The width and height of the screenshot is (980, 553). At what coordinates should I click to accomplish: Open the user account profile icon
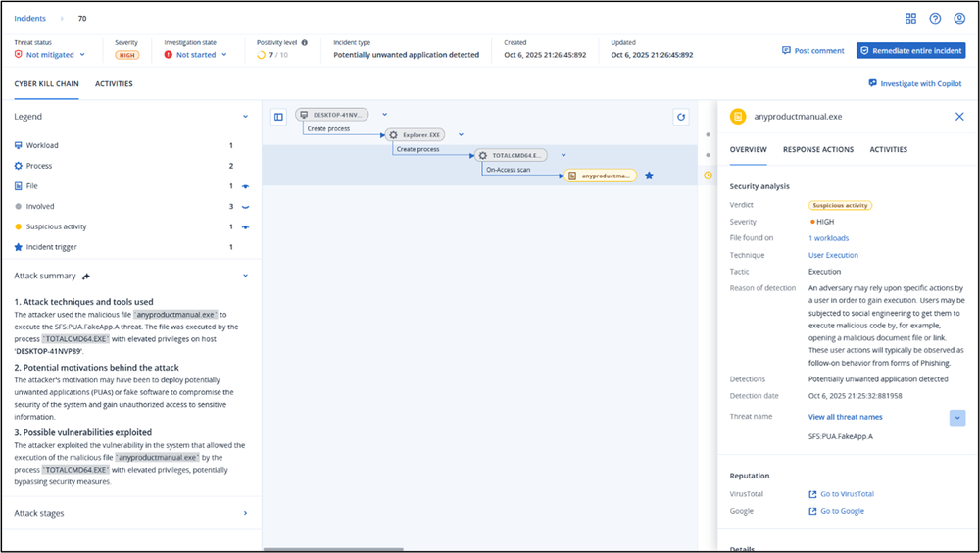click(x=959, y=18)
